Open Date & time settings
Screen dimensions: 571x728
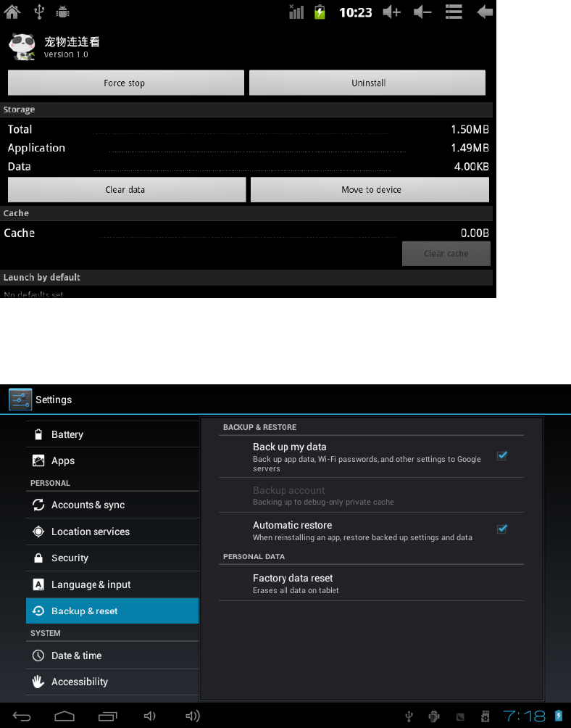tap(112, 655)
